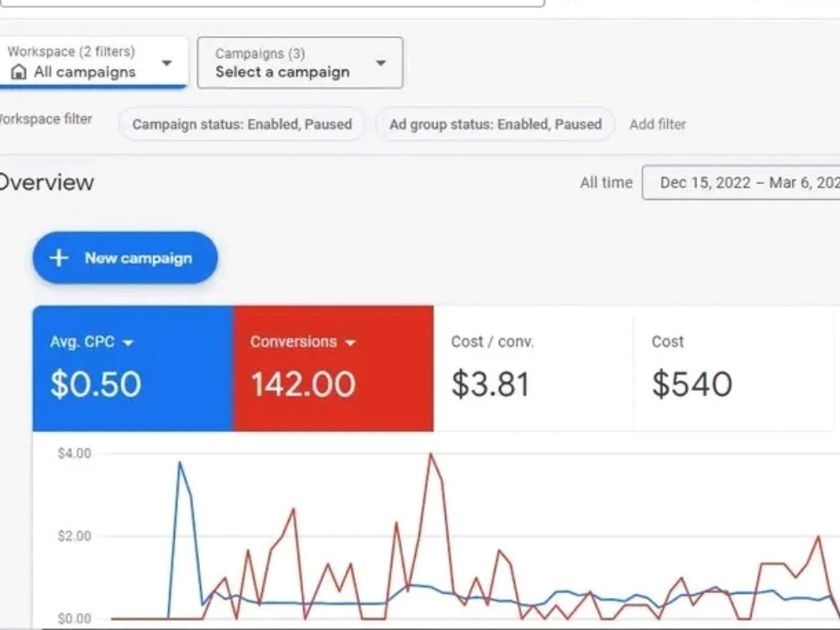The height and width of the screenshot is (630, 840).
Task: Click the Workspace filter label
Action: [x=45, y=119]
